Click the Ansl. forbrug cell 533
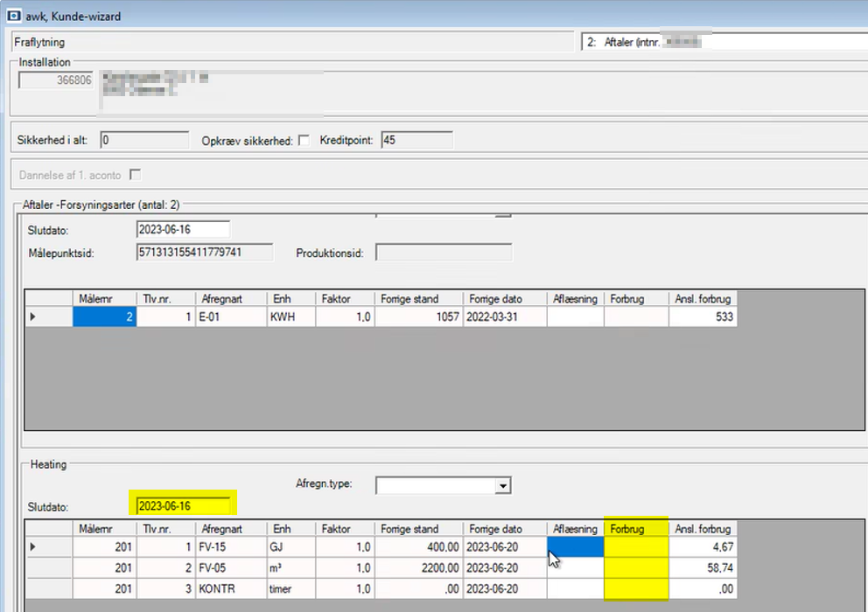The width and height of the screenshot is (868, 612). coord(703,316)
